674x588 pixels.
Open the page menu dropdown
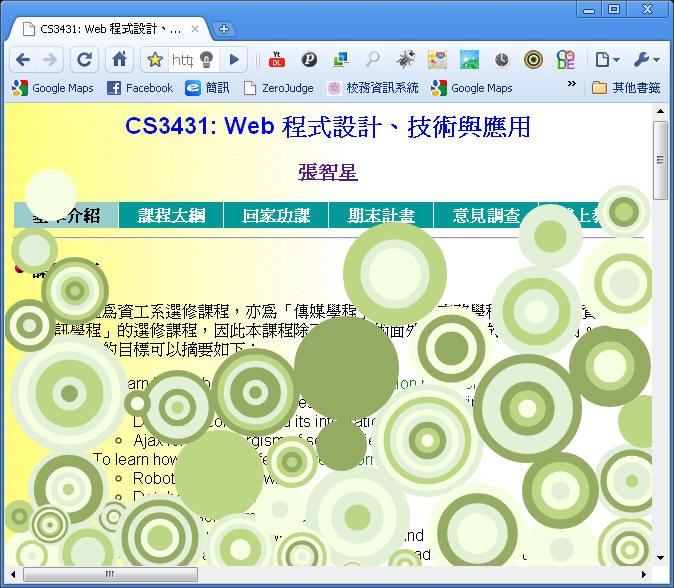tap(606, 60)
